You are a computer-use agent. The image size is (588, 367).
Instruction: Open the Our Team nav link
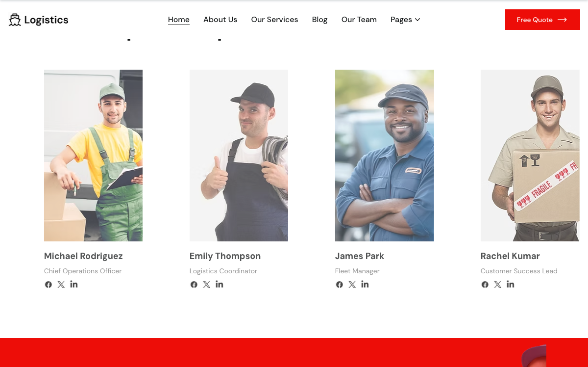click(x=359, y=20)
